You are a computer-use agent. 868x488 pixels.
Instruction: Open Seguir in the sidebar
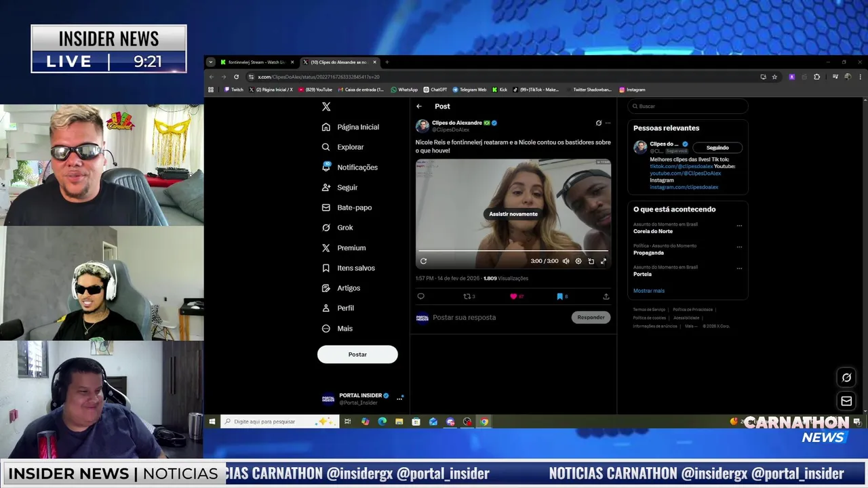pyautogui.click(x=340, y=188)
